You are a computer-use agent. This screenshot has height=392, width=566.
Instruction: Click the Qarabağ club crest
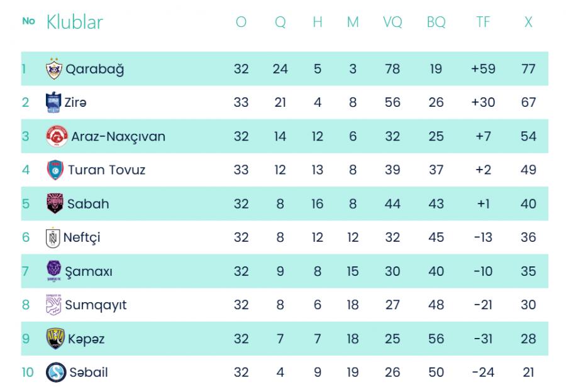point(54,68)
